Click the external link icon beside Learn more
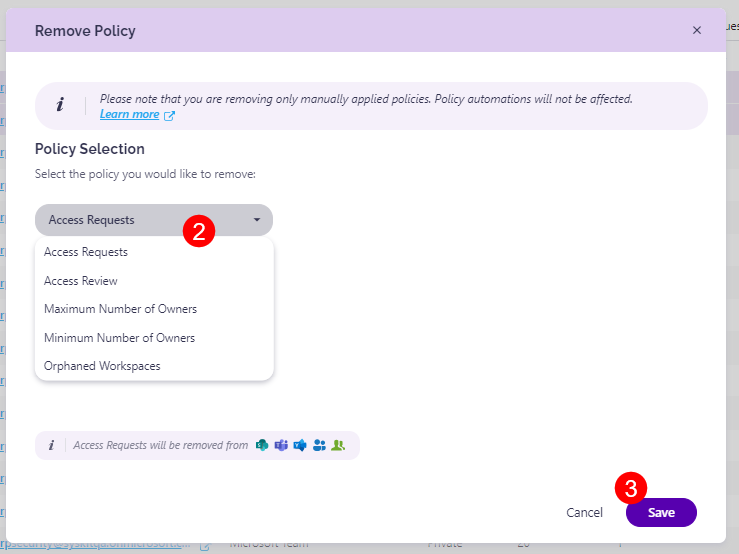The width and height of the screenshot is (739, 554). click(x=169, y=116)
